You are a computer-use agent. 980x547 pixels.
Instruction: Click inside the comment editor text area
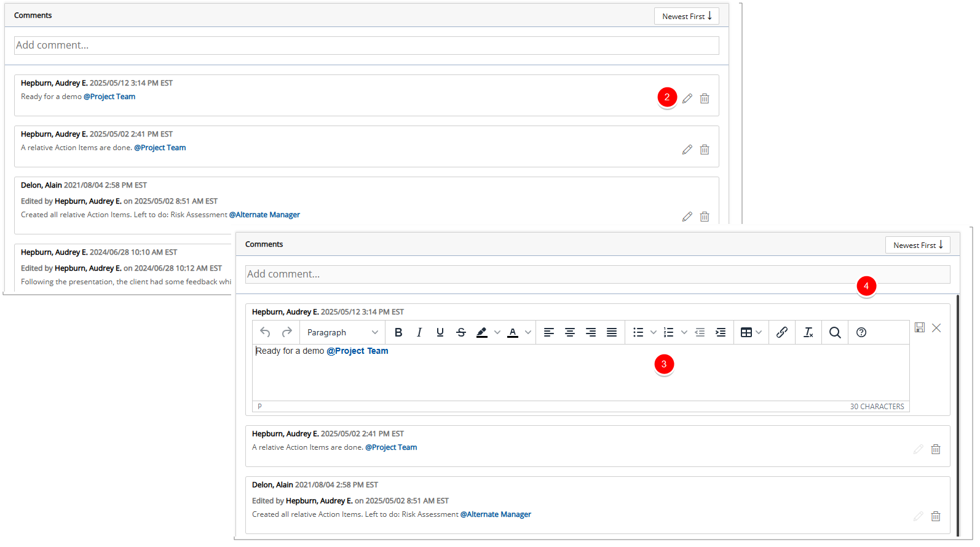click(x=580, y=372)
